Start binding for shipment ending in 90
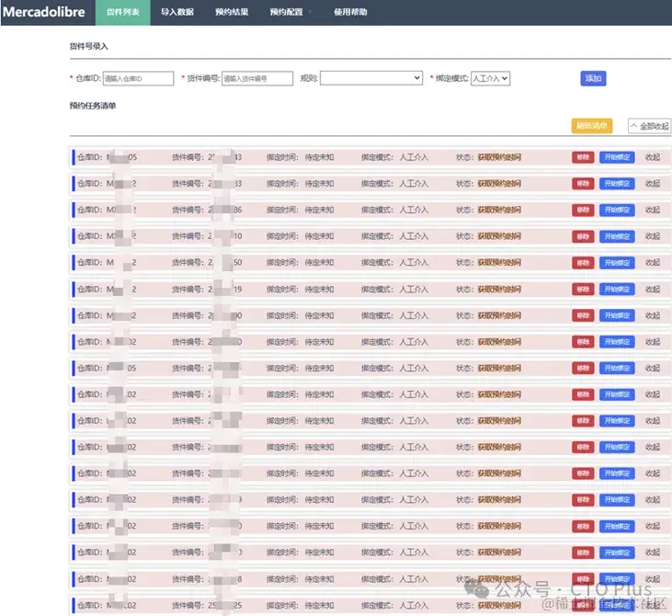This screenshot has height=616, width=672. 617,315
